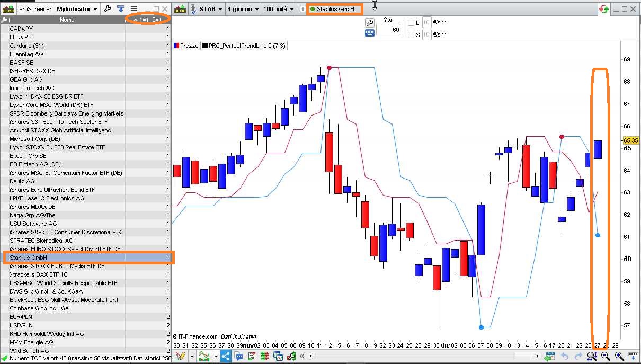Click the zoom fit magnifier icon
641x364 pixels.
592,357
